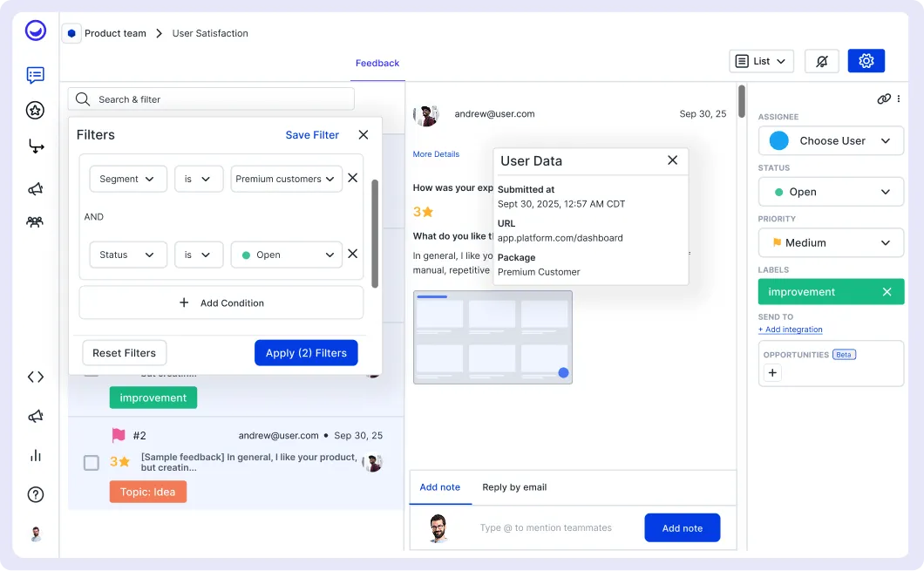The width and height of the screenshot is (924, 571).
Task: Open the Premium customers value dropdown
Action: [286, 179]
